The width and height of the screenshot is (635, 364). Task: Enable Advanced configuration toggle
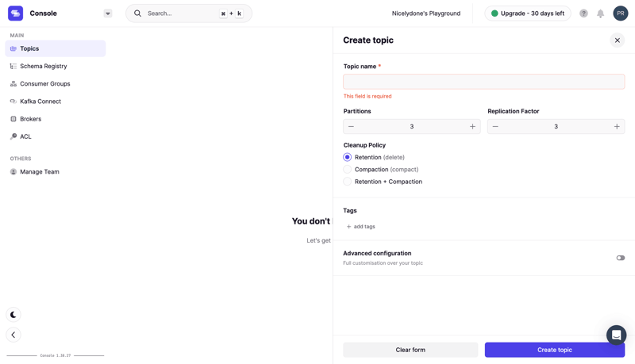621,258
